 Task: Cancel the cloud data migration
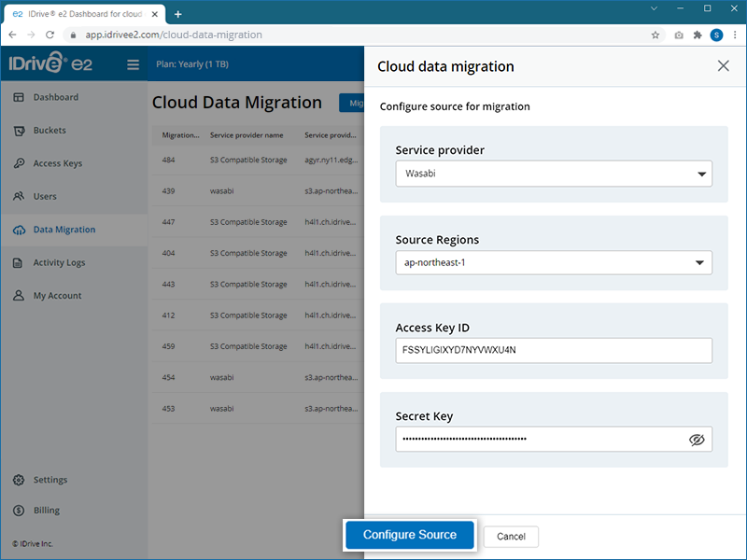(x=511, y=537)
